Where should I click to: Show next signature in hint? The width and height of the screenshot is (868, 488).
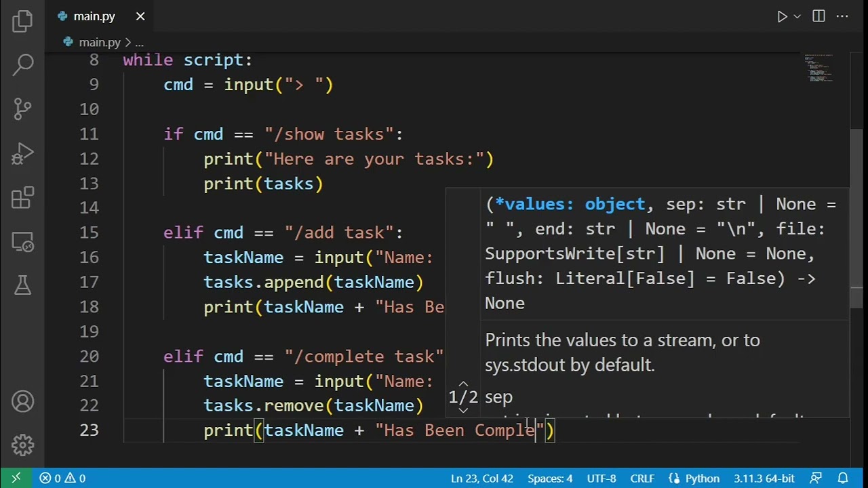point(463,410)
